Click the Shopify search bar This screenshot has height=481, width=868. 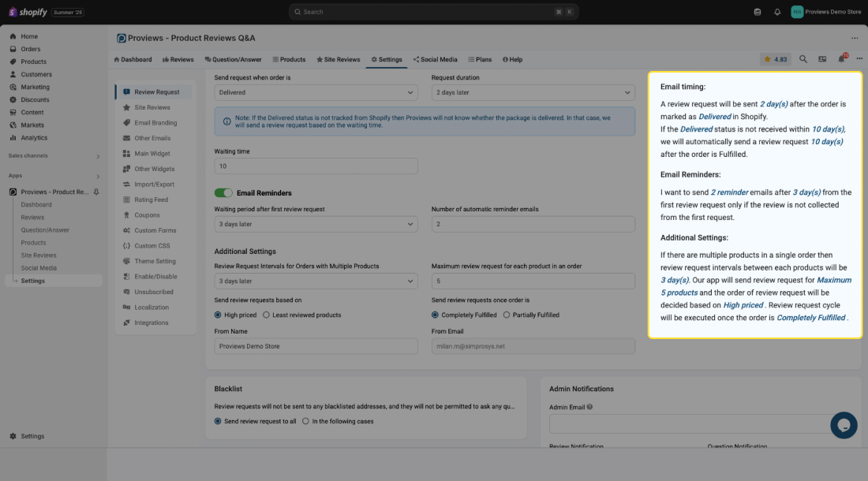(x=433, y=12)
